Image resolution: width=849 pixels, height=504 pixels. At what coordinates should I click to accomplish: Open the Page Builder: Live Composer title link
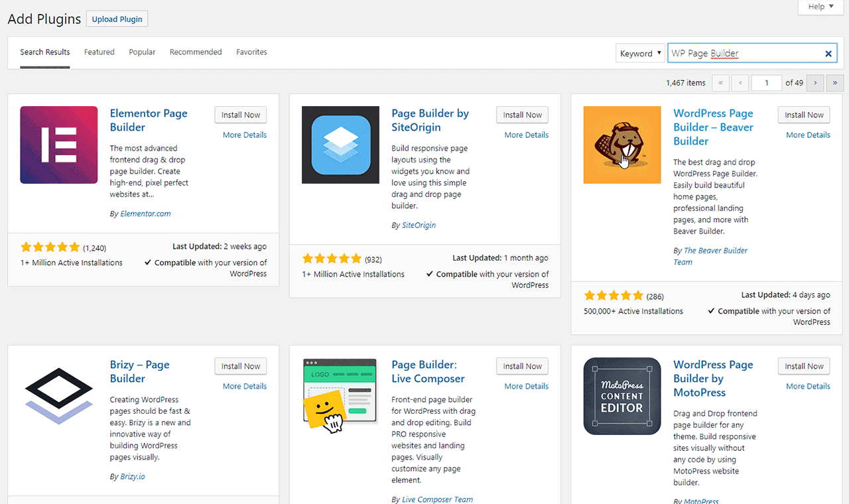(x=428, y=371)
